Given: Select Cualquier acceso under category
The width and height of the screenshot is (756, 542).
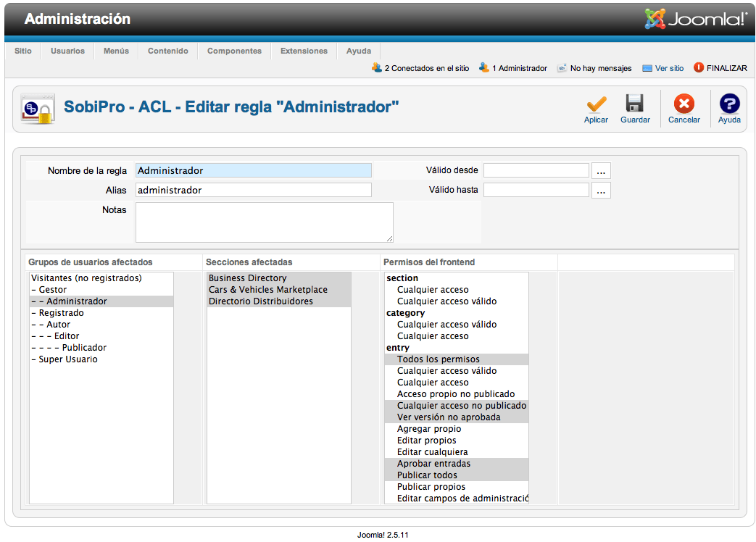Looking at the screenshot, I should [456, 335].
